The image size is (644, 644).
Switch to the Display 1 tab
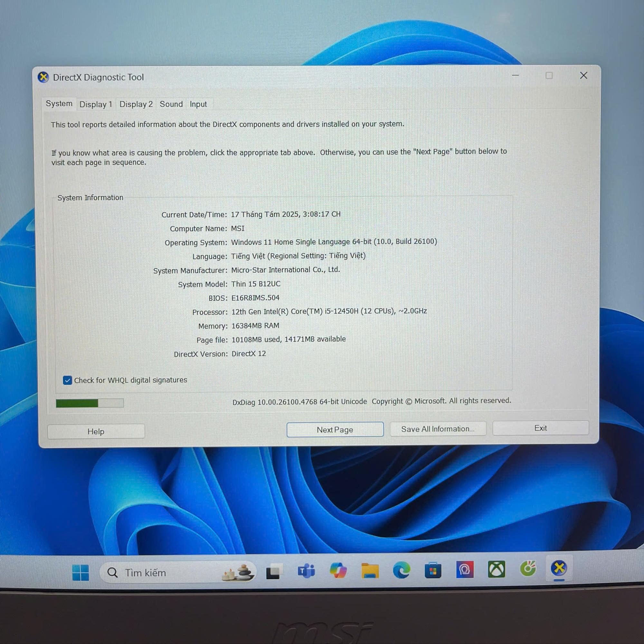[96, 104]
